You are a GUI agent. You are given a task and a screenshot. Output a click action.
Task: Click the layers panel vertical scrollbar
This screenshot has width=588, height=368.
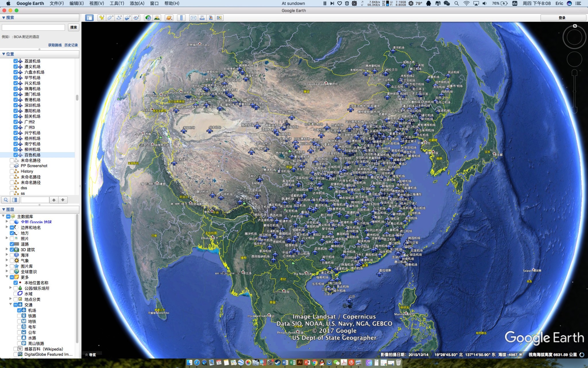[x=77, y=278]
